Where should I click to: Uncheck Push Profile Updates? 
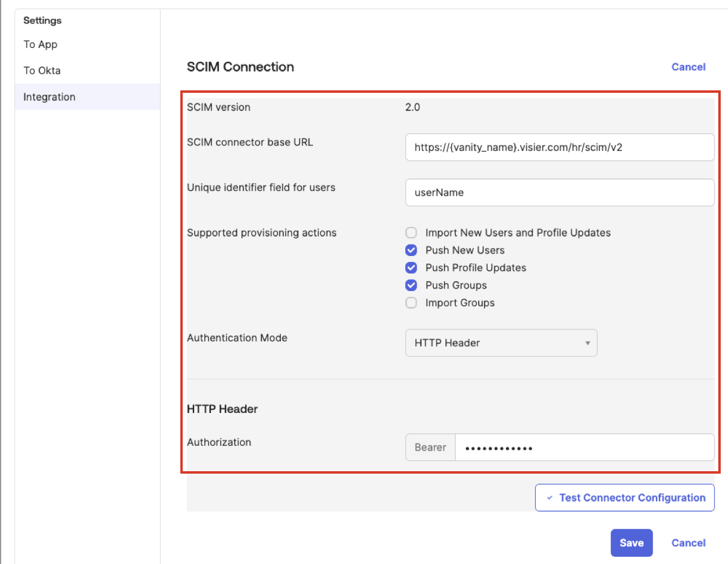point(411,267)
